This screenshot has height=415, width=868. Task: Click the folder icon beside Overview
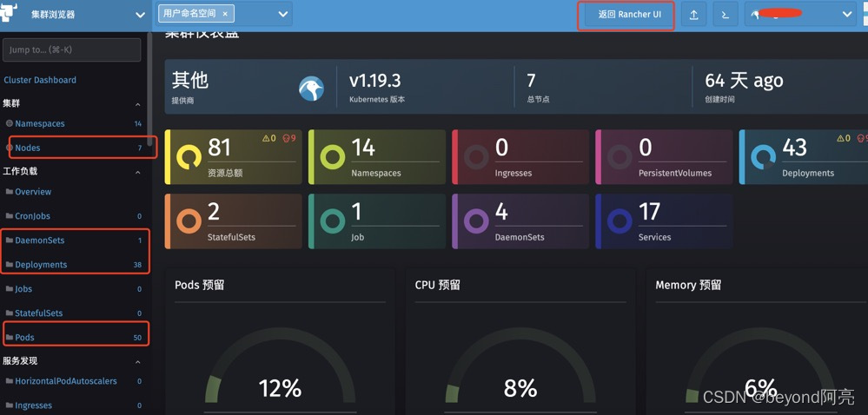(x=9, y=192)
